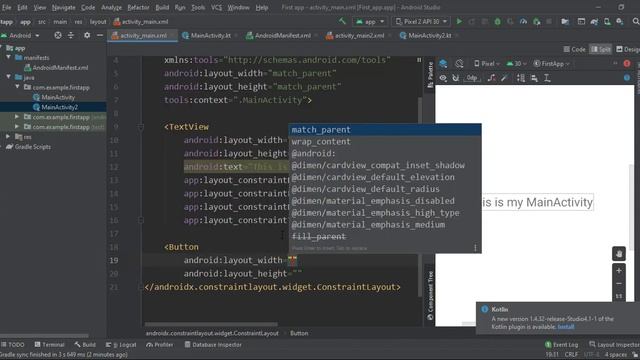
Task: Toggle the autoconnect magnet icon
Action: tap(456, 78)
